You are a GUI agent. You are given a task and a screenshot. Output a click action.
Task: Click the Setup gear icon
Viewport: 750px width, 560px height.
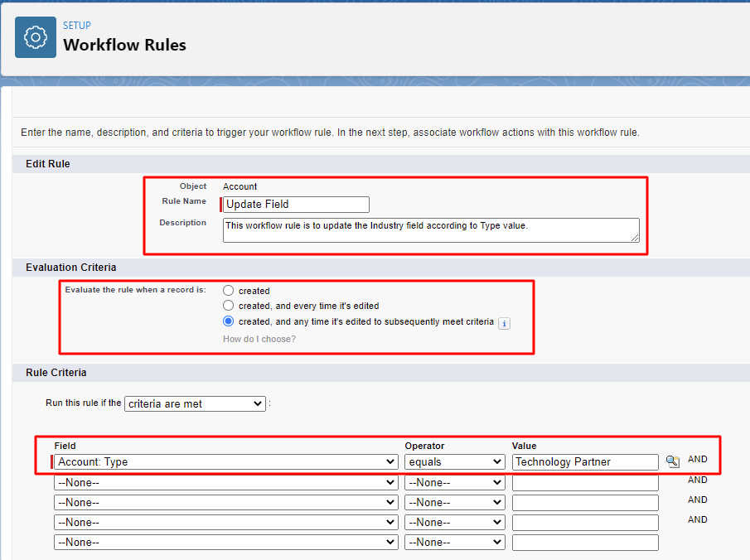(36, 37)
